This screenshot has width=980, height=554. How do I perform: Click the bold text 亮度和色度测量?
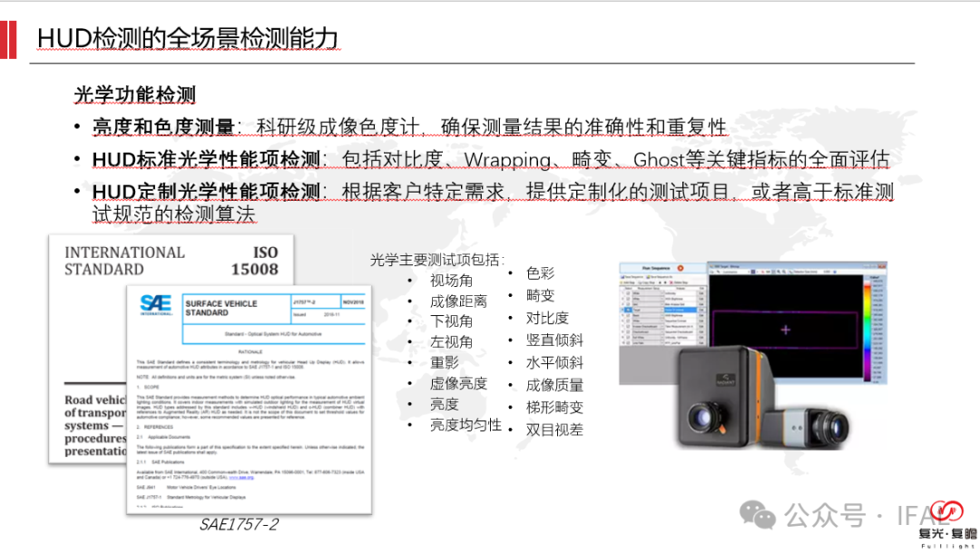[x=163, y=127]
